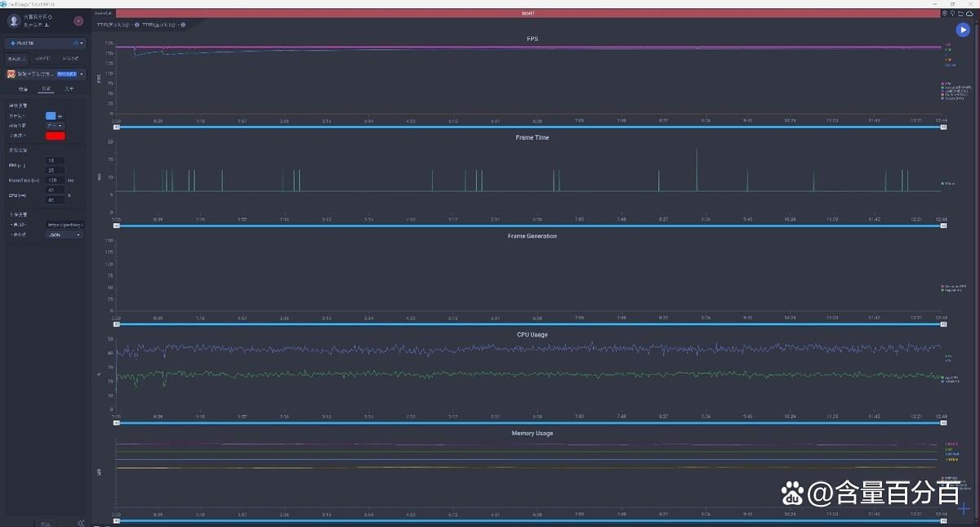Click the folder icon in top-right bar

tap(960, 13)
